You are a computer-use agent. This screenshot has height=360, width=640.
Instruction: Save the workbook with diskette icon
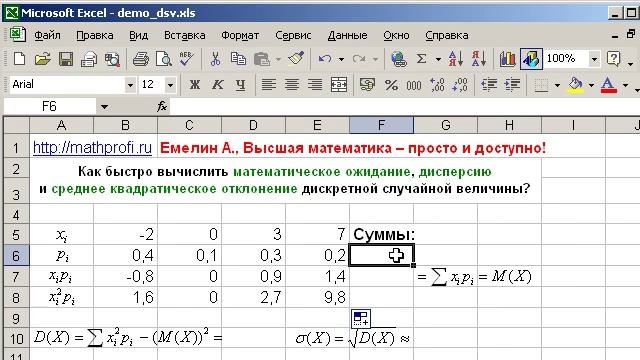66,59
